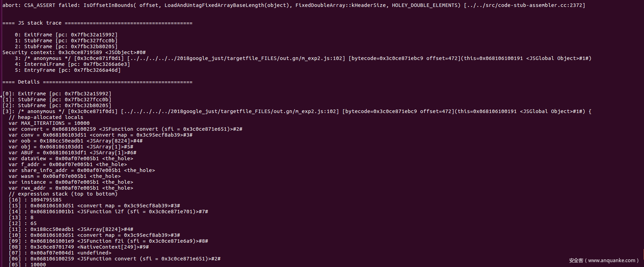644x267 pixels.
Task: Select the "expression stack (top to bottom)" comment
Action: click(x=63, y=194)
